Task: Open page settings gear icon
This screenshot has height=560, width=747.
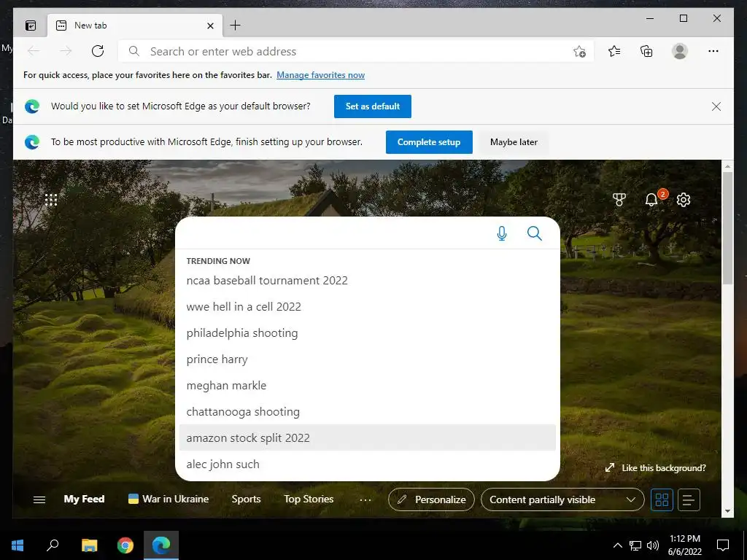Action: 684,200
